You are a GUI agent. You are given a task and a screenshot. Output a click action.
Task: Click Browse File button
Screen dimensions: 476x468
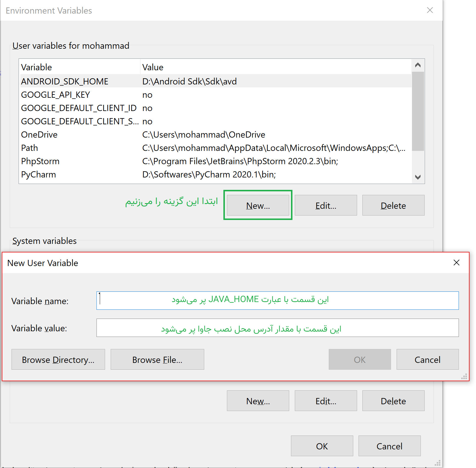pos(157,359)
